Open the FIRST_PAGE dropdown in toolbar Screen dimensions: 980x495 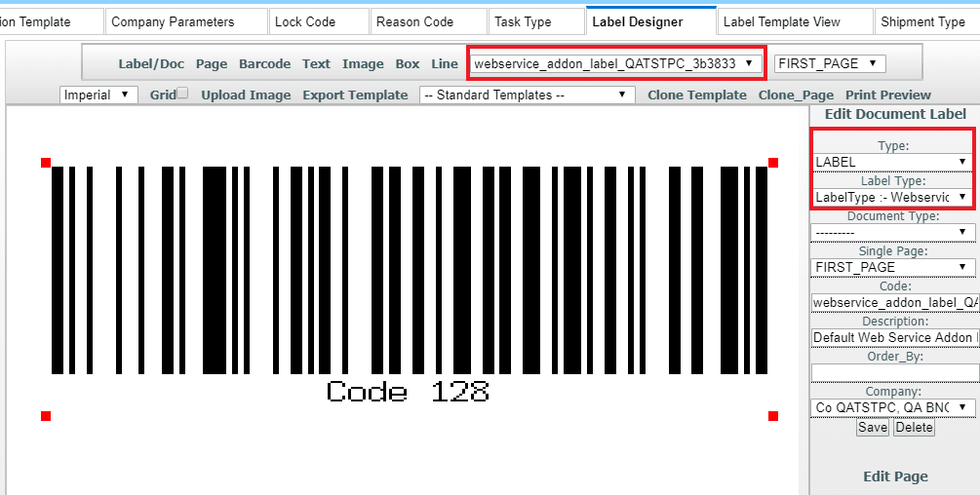coord(830,63)
